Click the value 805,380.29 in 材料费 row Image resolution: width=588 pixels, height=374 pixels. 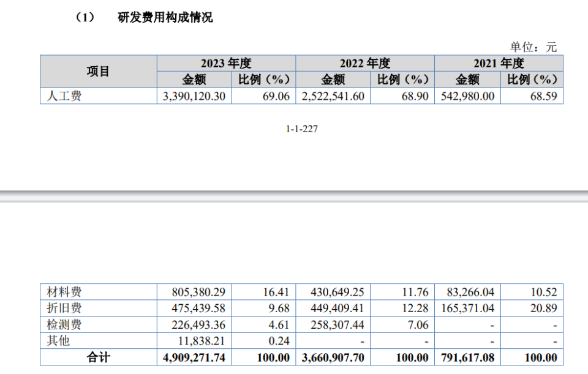click(x=198, y=293)
